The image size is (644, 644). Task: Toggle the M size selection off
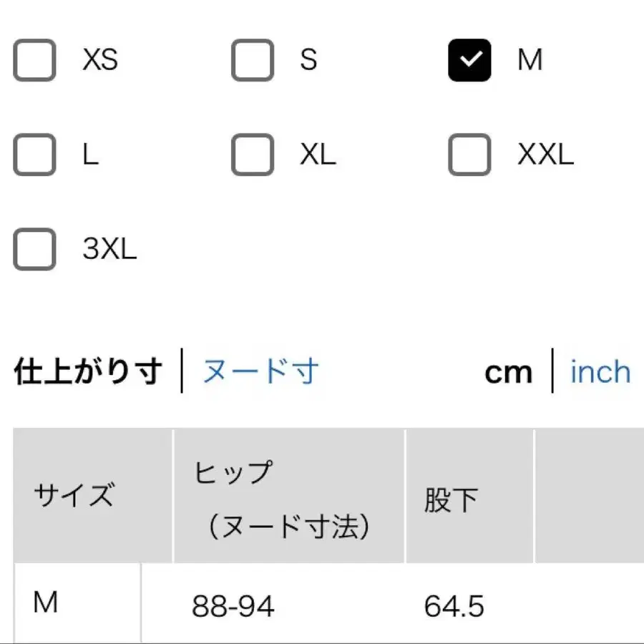[x=469, y=60]
